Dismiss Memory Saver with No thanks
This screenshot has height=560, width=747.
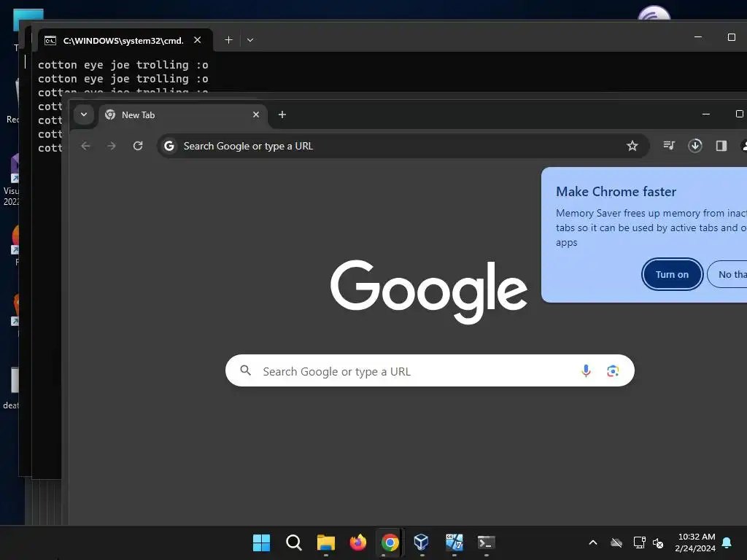[x=728, y=274]
